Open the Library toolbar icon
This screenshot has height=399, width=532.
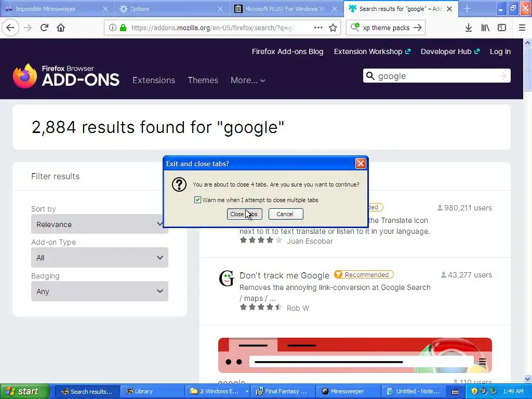pos(485,28)
